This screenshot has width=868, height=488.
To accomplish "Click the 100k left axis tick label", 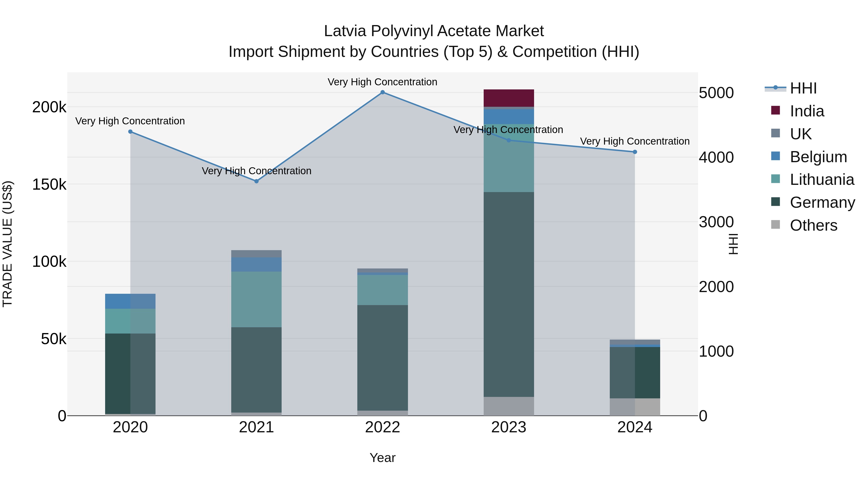I will (x=49, y=262).
